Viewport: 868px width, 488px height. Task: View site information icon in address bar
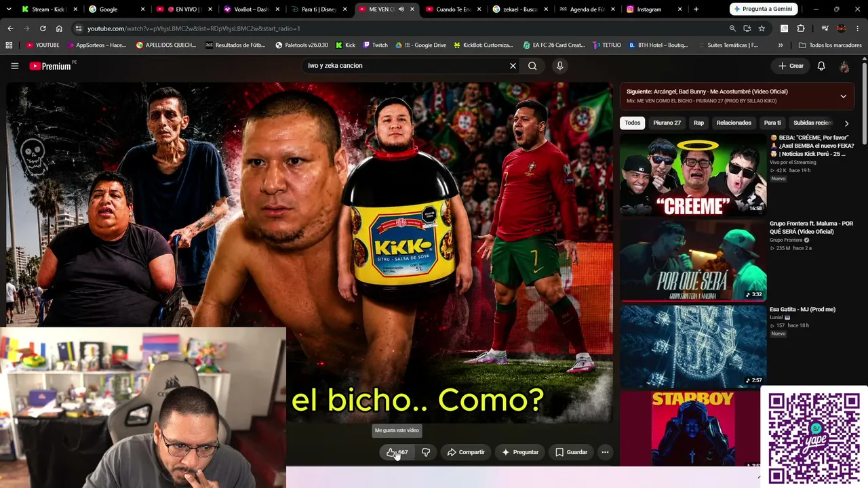pos(78,28)
